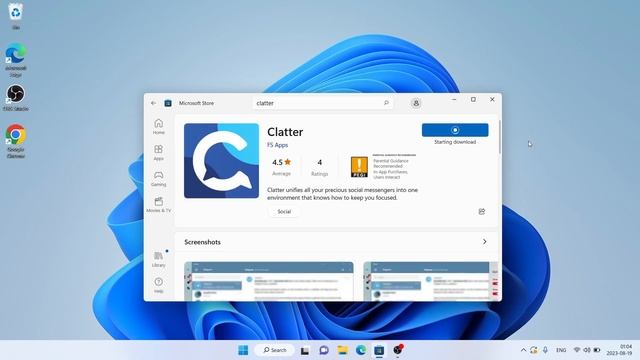Viewport: 640px width, 360px height.
Task: Open File Explorer from the taskbar
Action: [x=342, y=350]
